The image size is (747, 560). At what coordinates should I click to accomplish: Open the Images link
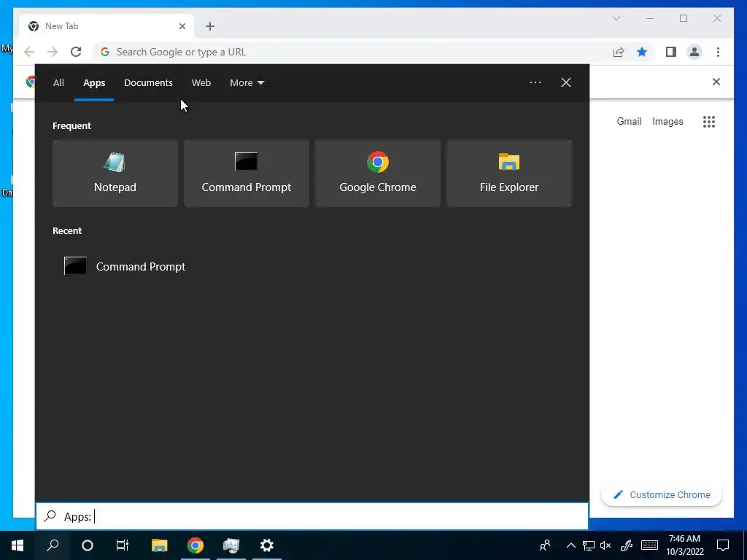[x=667, y=122]
